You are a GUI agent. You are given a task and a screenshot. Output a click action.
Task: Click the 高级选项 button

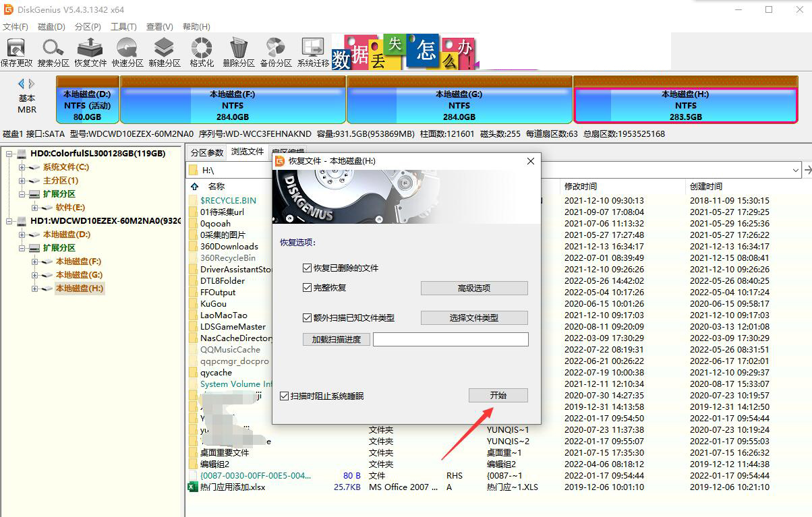pyautogui.click(x=474, y=288)
